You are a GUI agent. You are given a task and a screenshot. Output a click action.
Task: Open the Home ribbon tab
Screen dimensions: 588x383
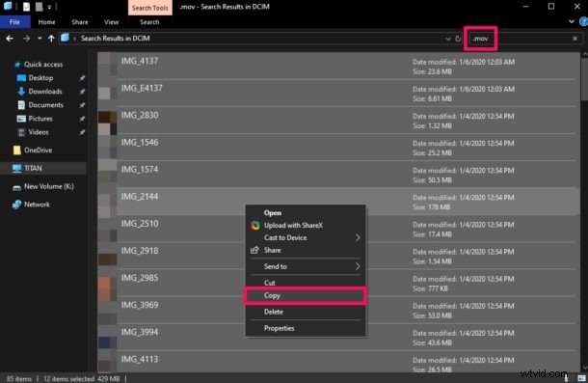coord(46,22)
